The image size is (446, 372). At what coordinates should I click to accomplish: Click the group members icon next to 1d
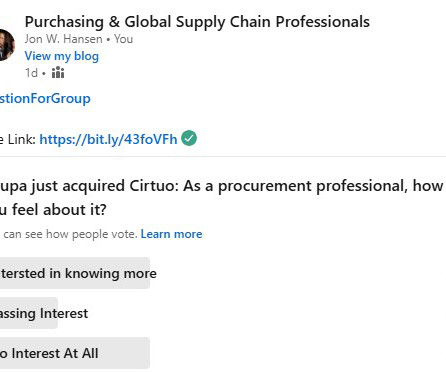[58, 72]
